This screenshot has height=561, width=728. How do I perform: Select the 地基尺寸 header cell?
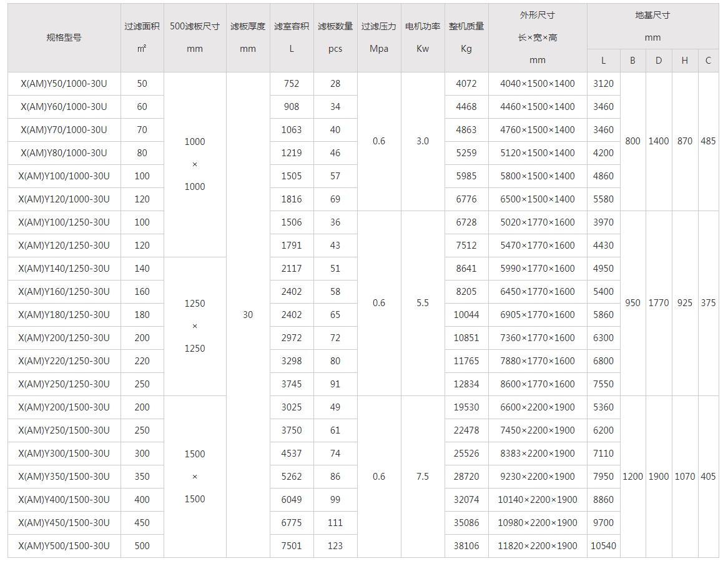pyautogui.click(x=652, y=26)
